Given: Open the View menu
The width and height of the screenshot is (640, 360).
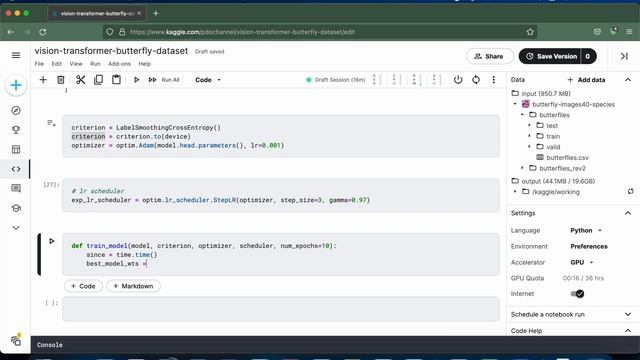Looking at the screenshot, I should tap(76, 64).
